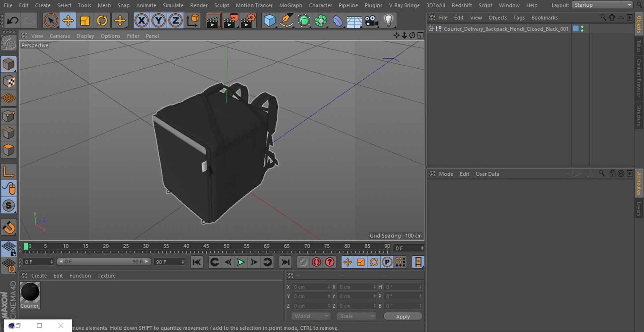Open the World coordinate system dropdown
The width and height of the screenshot is (644, 332).
tap(311, 316)
